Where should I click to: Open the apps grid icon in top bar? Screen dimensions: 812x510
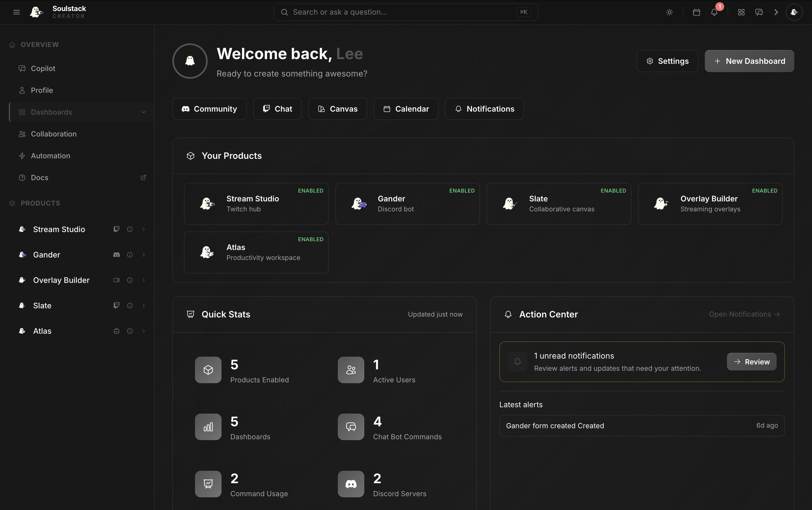coord(741,12)
